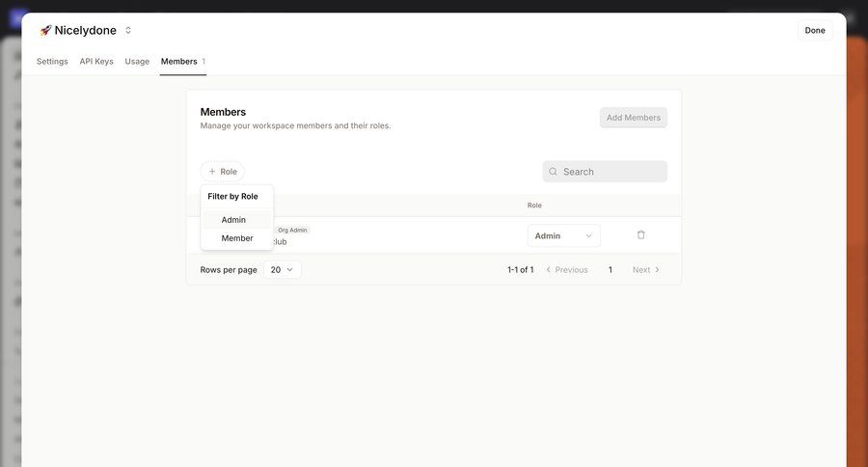This screenshot has height=467, width=868.
Task: Select the Members tab
Action: pyautogui.click(x=179, y=61)
